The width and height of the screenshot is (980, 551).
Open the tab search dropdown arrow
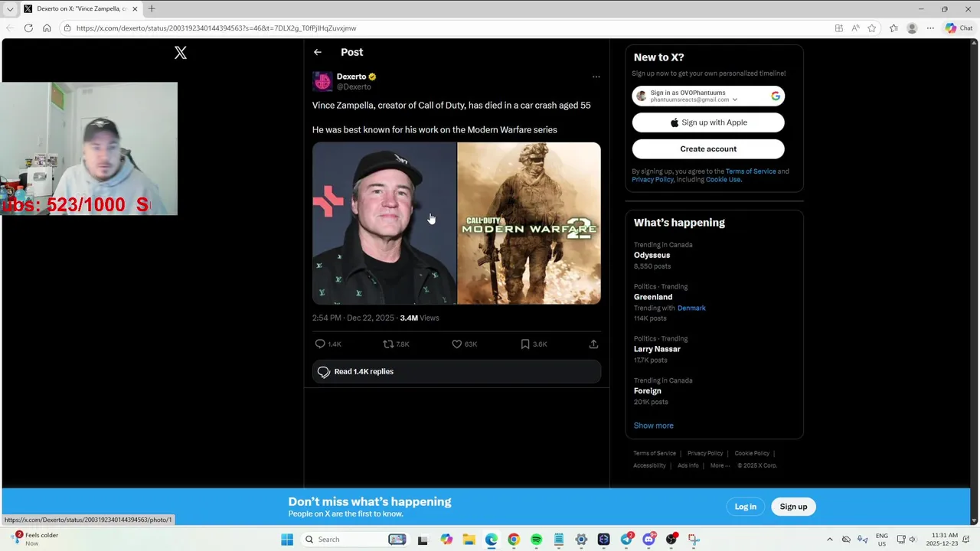pyautogui.click(x=10, y=9)
